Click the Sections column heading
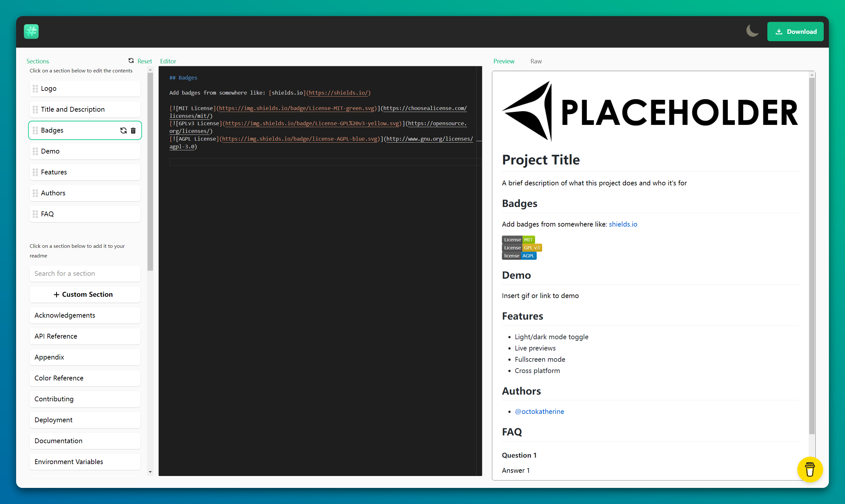This screenshot has width=845, height=504. 38,61
